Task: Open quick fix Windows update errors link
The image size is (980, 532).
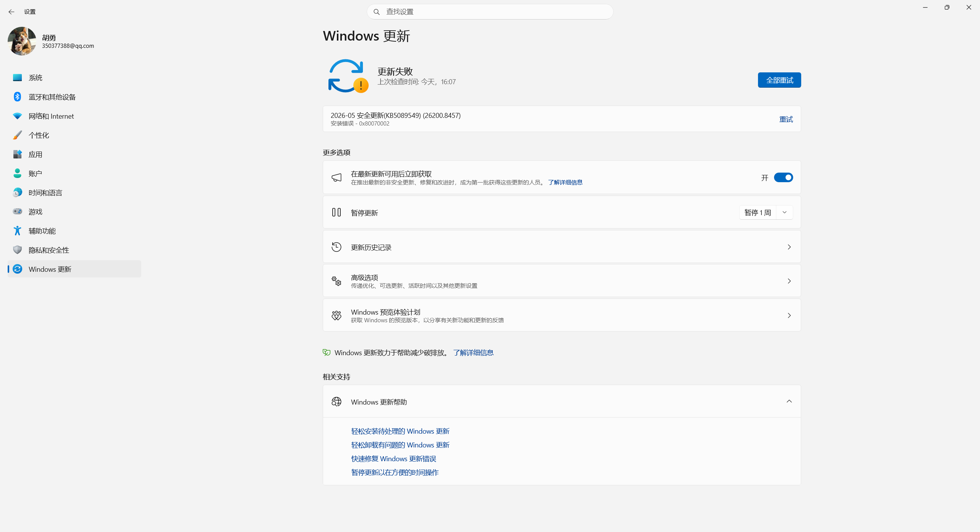Action: [x=394, y=459]
